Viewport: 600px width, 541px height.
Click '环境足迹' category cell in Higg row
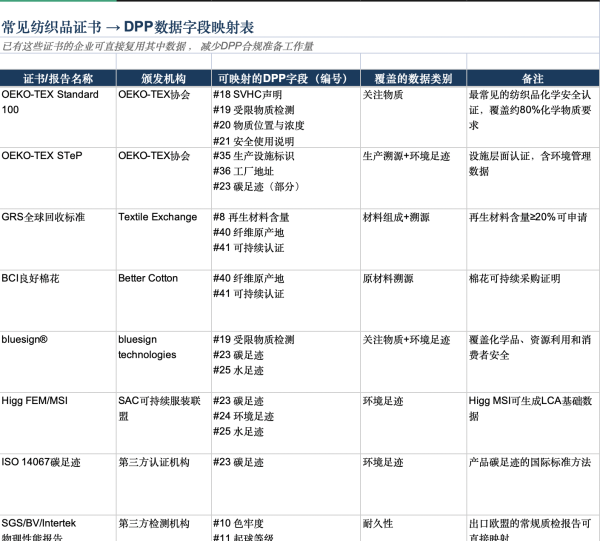coord(413,423)
